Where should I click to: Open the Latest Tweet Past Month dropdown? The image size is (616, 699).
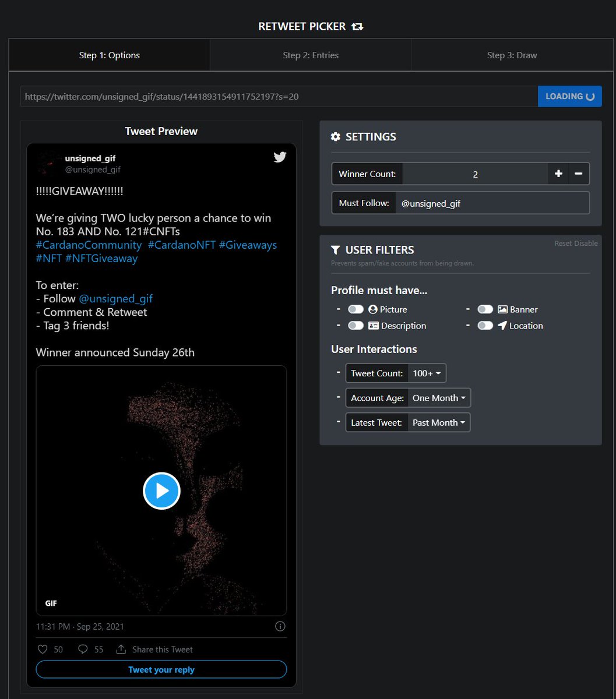(438, 422)
